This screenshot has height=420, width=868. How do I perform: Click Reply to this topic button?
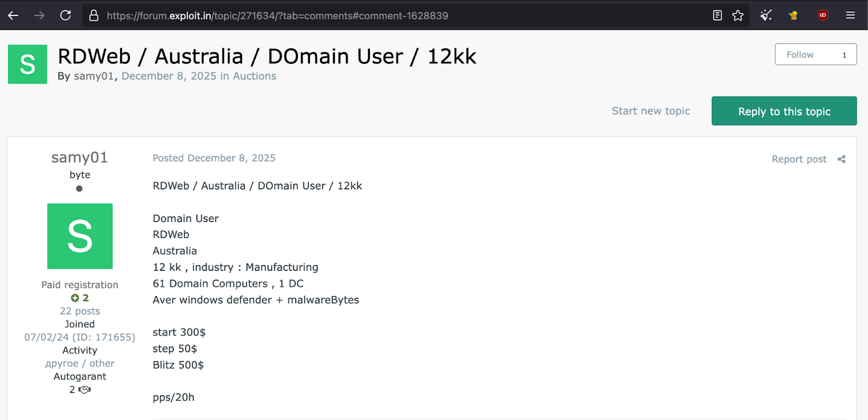click(x=784, y=111)
